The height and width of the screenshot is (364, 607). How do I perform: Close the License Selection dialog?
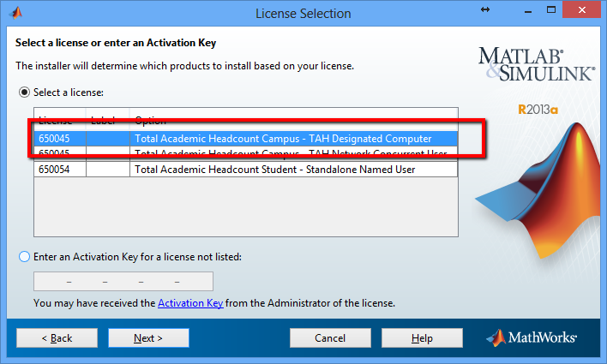[582, 10]
